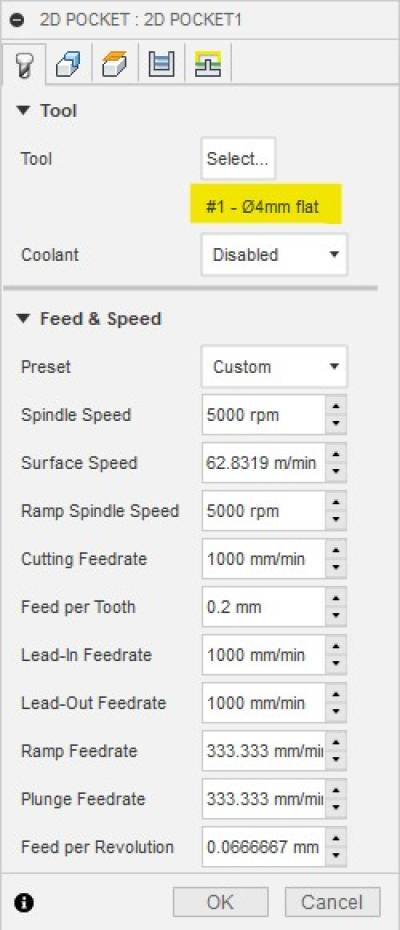The width and height of the screenshot is (400, 930).
Task: Increase Spindle Speed with up arrow
Action: point(336,406)
